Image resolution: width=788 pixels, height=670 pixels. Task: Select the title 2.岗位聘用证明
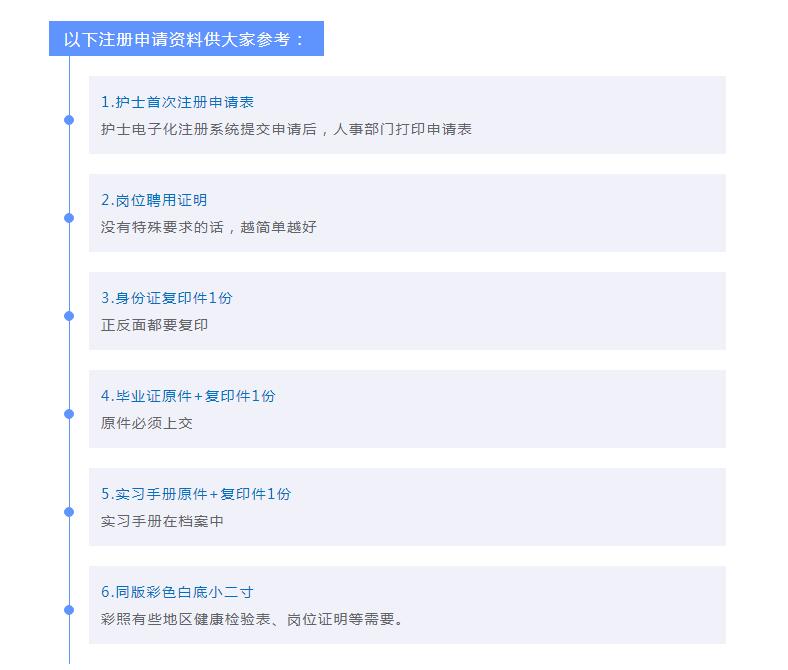coord(154,200)
